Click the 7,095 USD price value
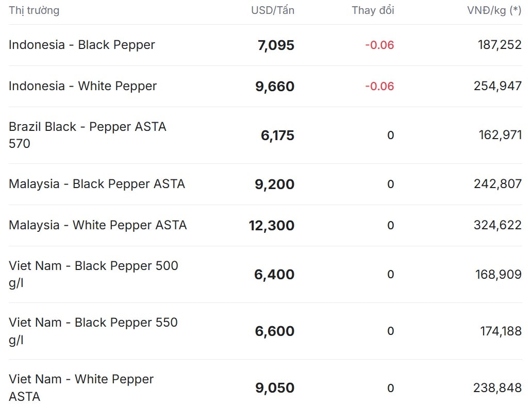532x406 pixels. (276, 45)
